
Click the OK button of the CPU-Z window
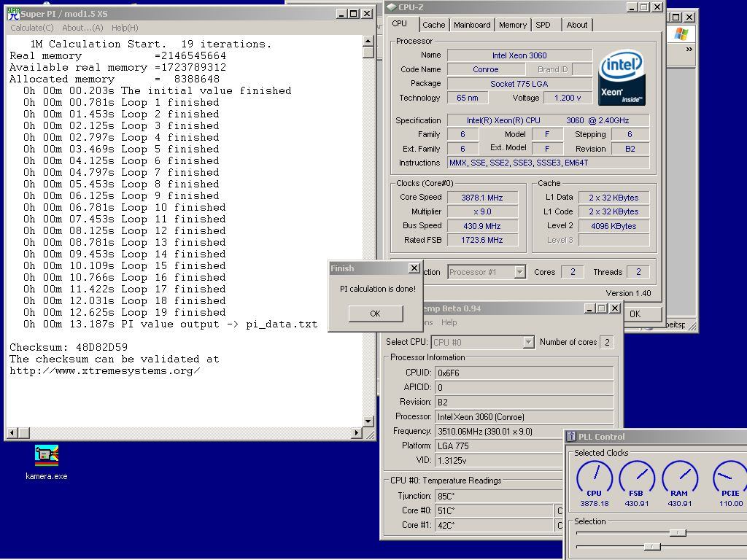coord(643,314)
